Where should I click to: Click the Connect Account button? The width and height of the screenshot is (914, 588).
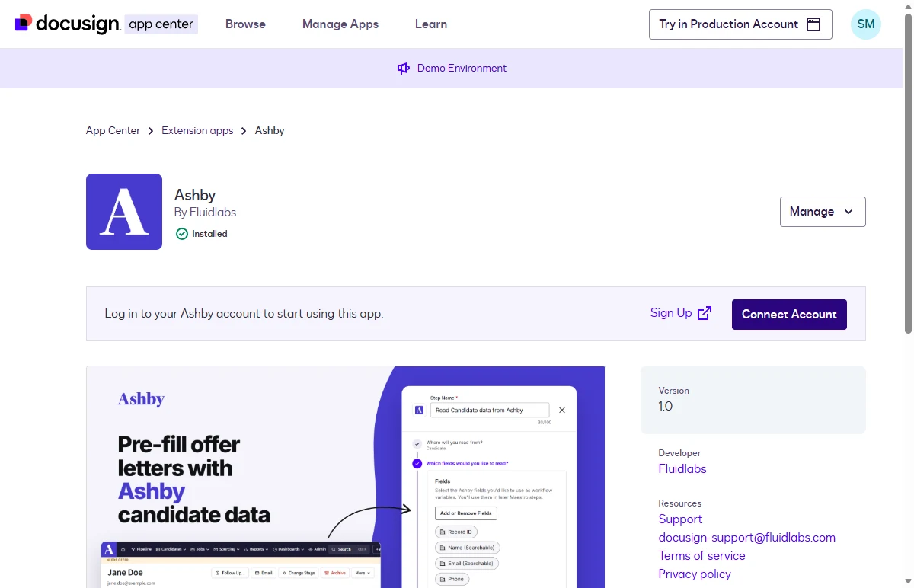[x=789, y=315]
